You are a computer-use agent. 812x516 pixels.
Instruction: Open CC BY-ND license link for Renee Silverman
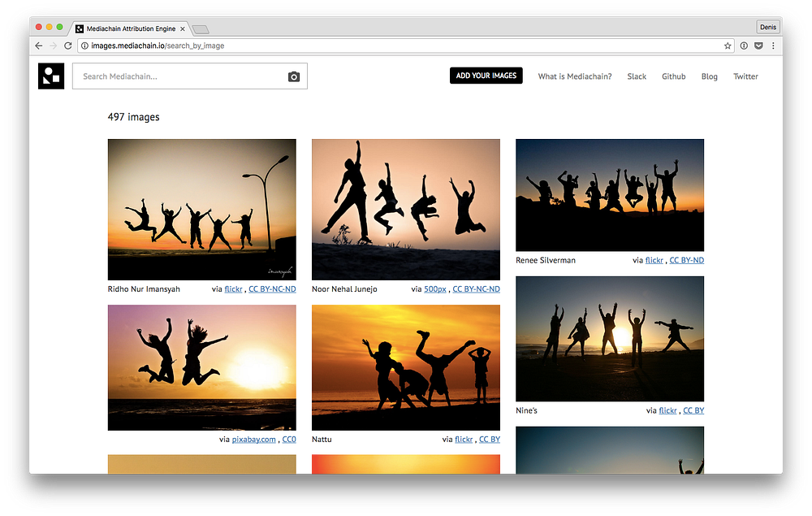coord(687,260)
